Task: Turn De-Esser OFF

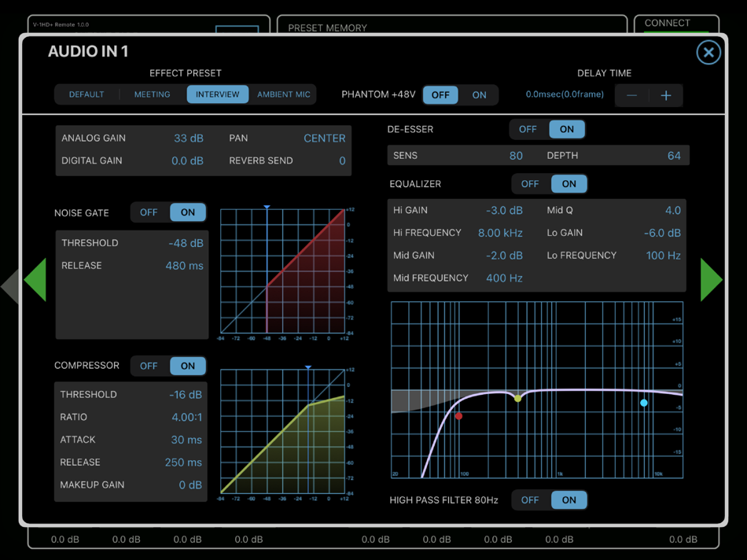Action: tap(528, 129)
